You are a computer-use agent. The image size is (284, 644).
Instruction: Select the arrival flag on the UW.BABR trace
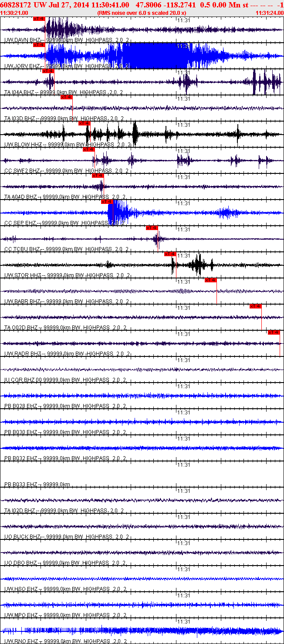(210, 280)
